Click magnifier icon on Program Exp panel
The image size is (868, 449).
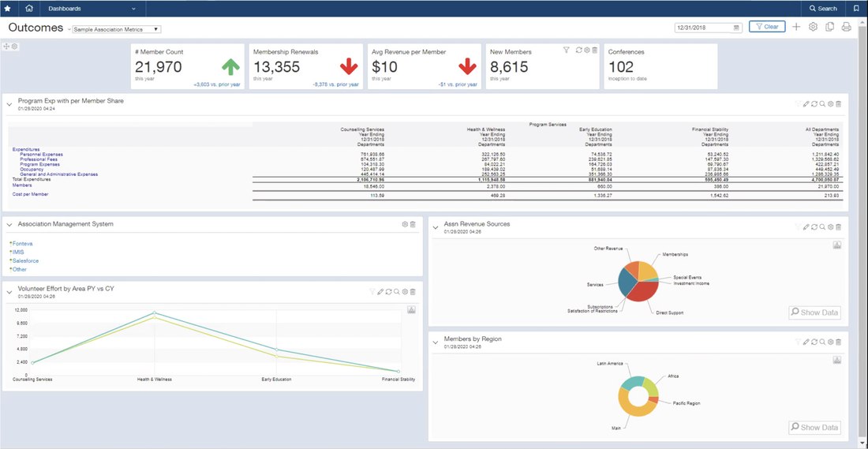click(x=822, y=103)
